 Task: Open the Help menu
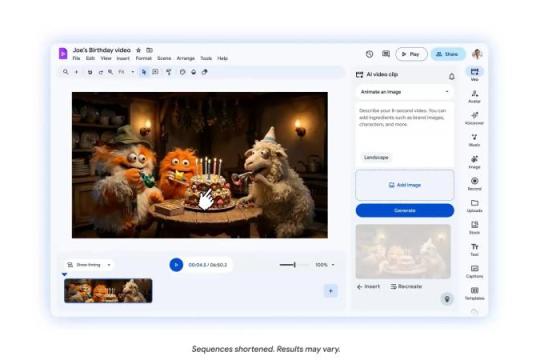click(222, 58)
